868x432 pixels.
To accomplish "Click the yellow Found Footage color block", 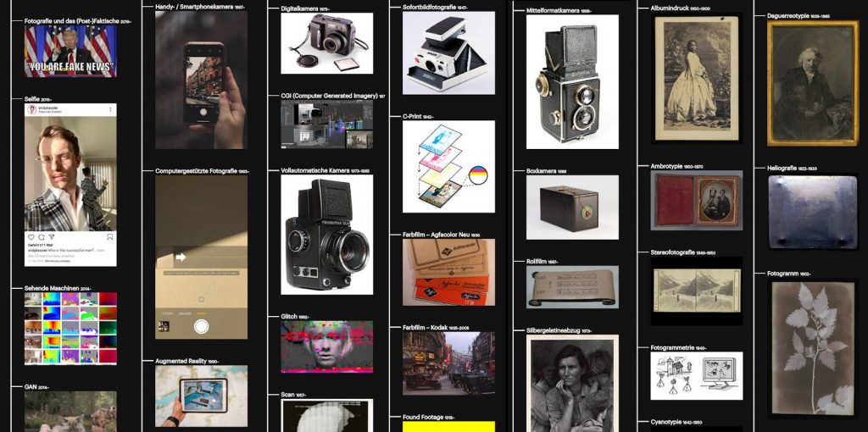I will coord(448,426).
